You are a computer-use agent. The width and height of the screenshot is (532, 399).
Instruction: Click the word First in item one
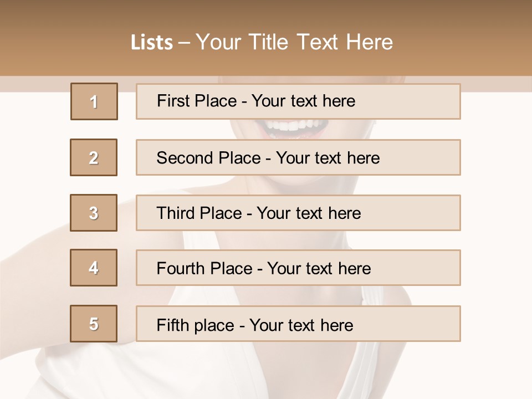[x=172, y=101]
